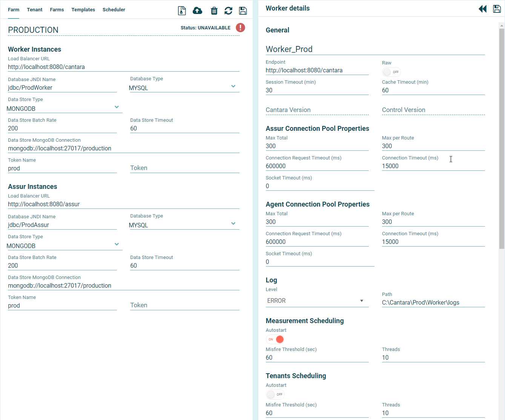Toggle the Raw switch on
This screenshot has width=505, height=420.
391,72
